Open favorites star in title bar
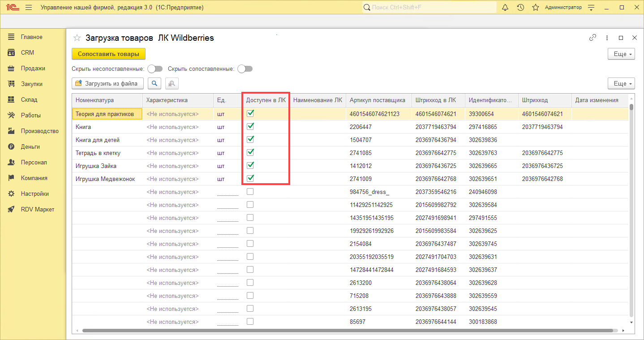644x340 pixels. pyautogui.click(x=535, y=8)
